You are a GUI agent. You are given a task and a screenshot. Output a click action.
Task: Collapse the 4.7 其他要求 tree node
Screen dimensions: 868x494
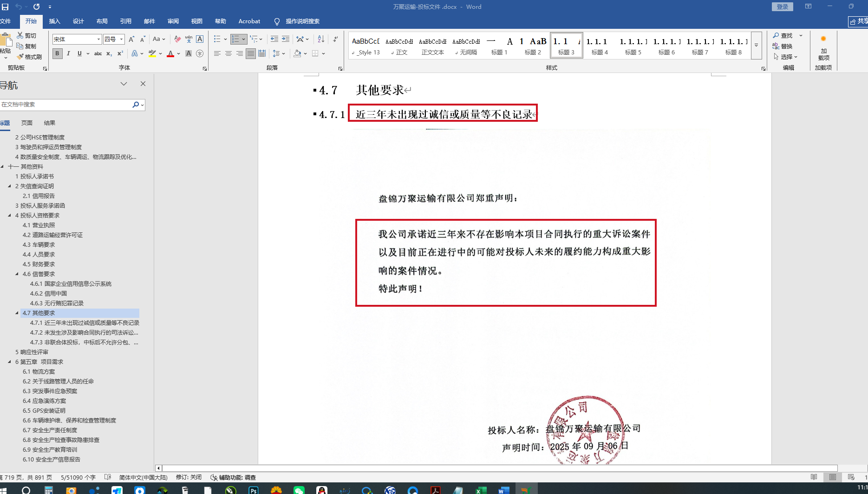pos(17,313)
